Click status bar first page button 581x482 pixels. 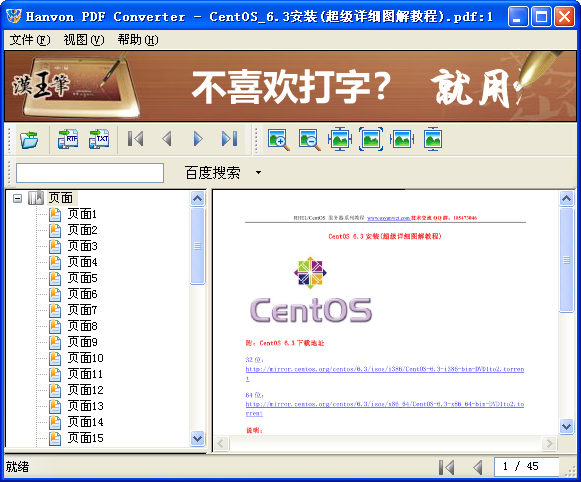tap(446, 467)
